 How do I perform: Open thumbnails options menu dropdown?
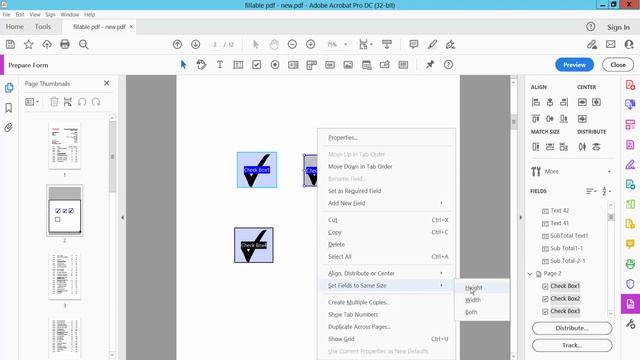pos(32,102)
